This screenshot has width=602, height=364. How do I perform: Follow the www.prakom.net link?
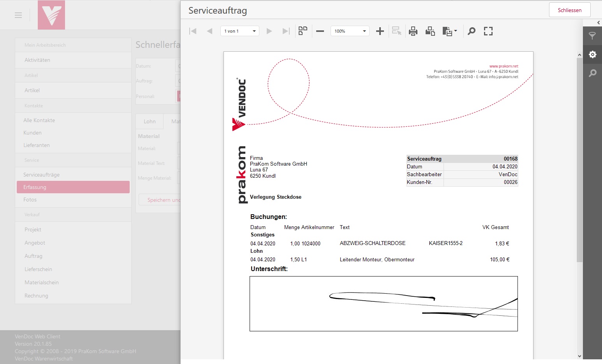[503, 66]
